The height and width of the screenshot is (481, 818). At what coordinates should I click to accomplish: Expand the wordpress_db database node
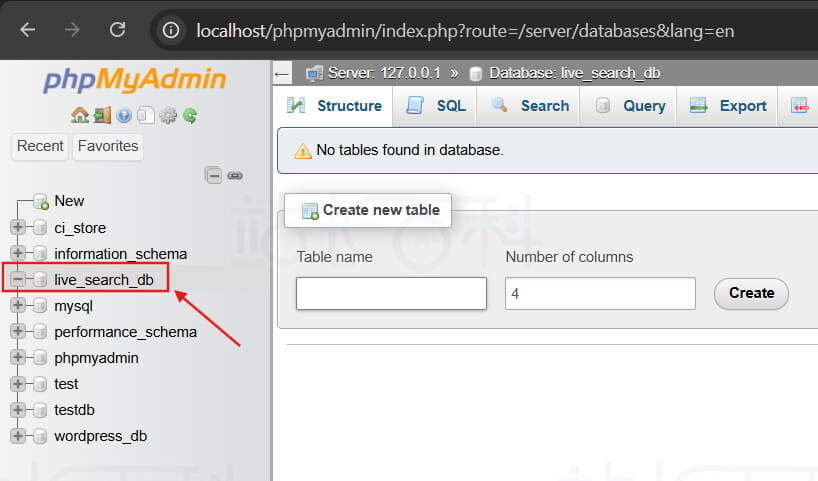click(x=18, y=436)
